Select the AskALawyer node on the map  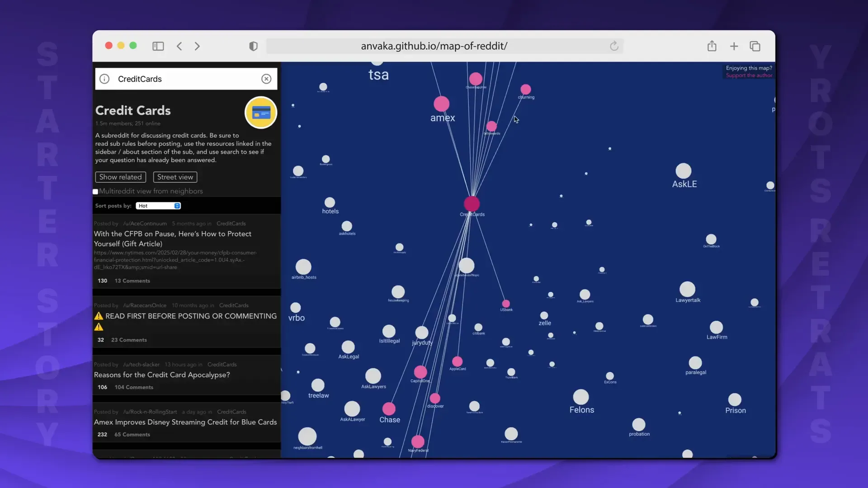coord(352,409)
